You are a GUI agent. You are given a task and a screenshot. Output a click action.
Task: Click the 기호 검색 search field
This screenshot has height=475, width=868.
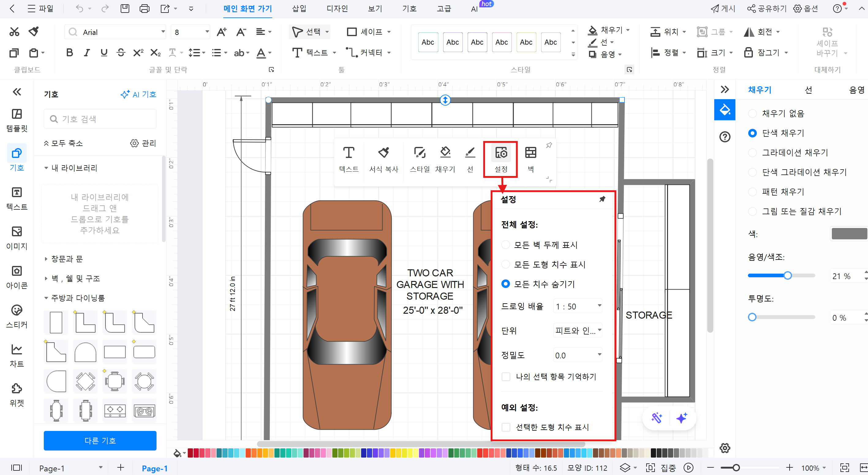pos(100,119)
